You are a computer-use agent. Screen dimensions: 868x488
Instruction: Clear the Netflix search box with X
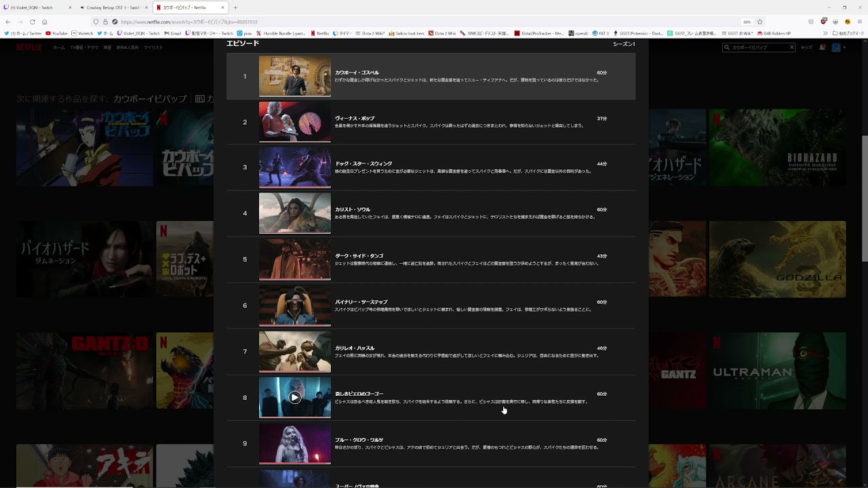791,47
